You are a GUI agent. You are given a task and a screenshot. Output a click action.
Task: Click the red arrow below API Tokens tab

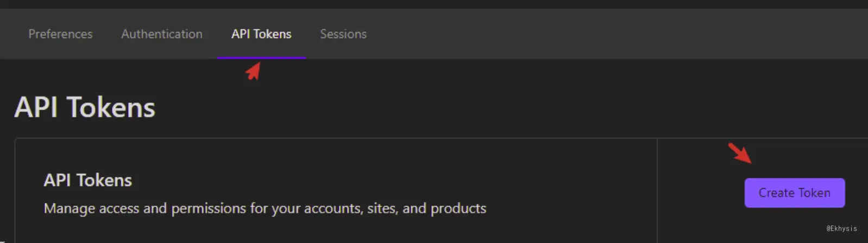[254, 71]
